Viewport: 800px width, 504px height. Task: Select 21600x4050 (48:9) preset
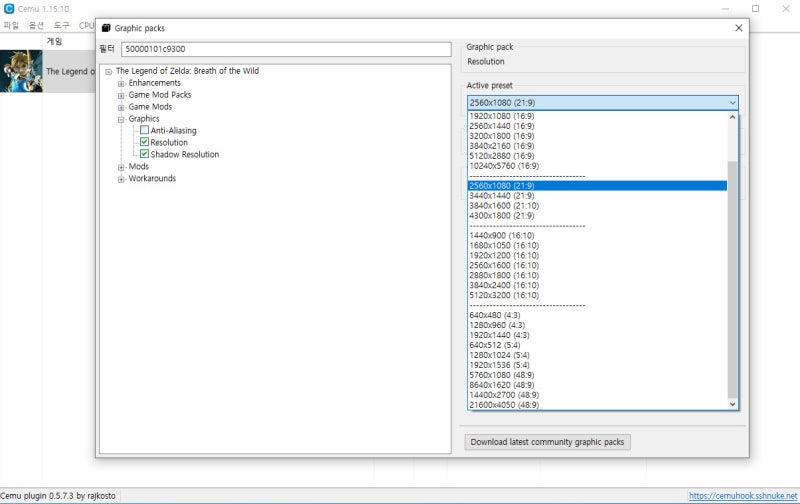[x=597, y=405]
